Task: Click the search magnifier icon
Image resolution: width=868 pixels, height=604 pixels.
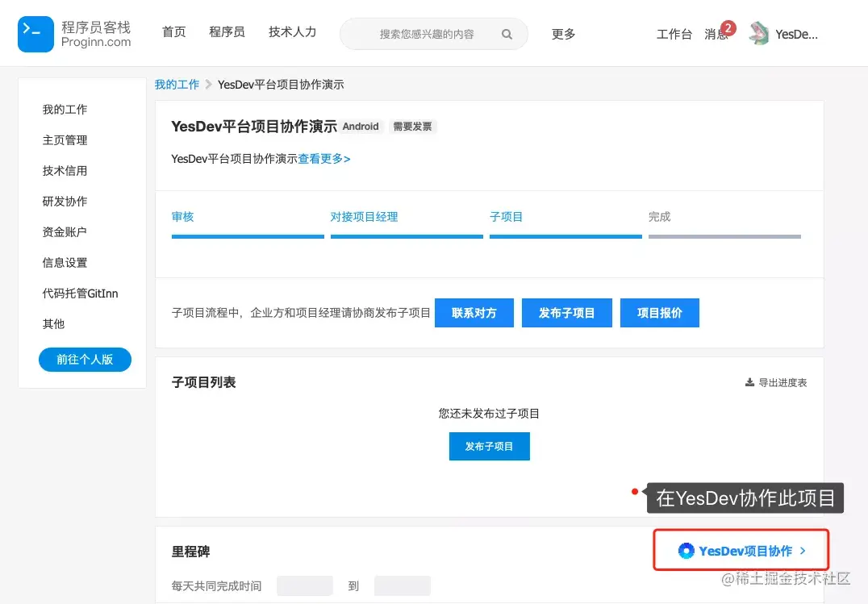Action: tap(507, 34)
